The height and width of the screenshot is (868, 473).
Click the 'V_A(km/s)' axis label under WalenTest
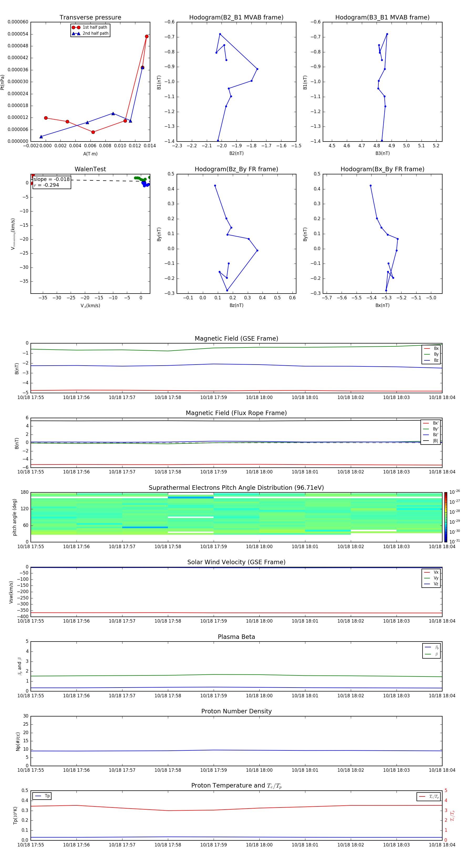click(90, 306)
